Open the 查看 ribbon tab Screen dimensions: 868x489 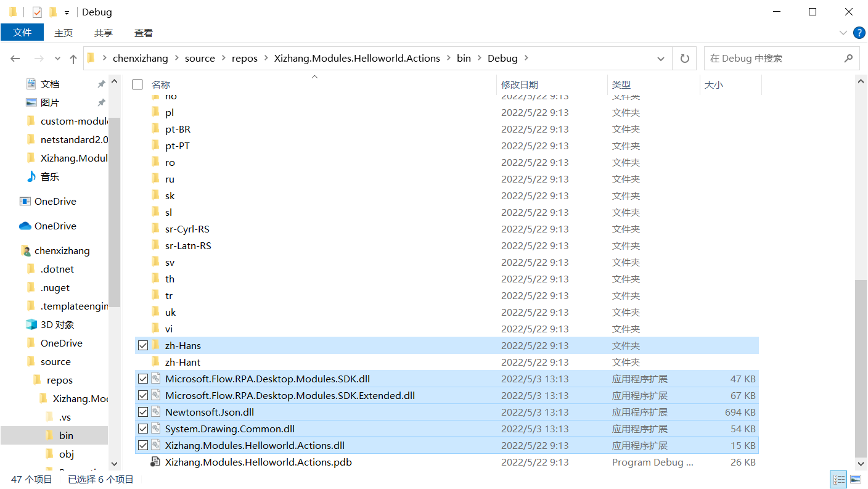[x=144, y=33]
